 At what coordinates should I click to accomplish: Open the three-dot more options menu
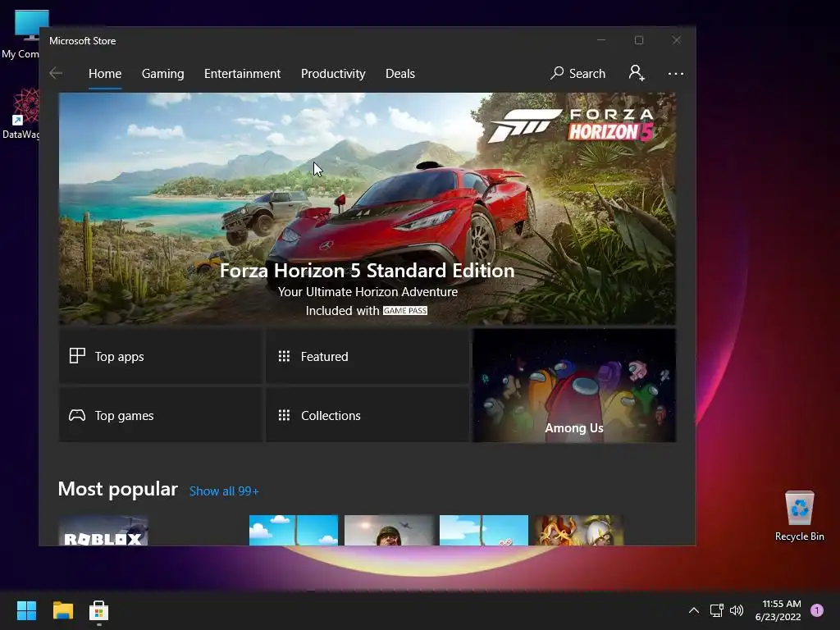tap(676, 73)
